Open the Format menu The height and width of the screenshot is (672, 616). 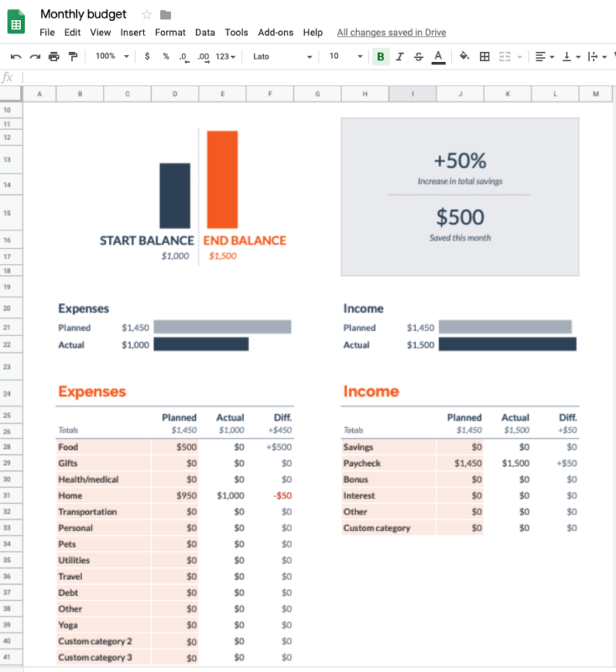[x=170, y=33]
